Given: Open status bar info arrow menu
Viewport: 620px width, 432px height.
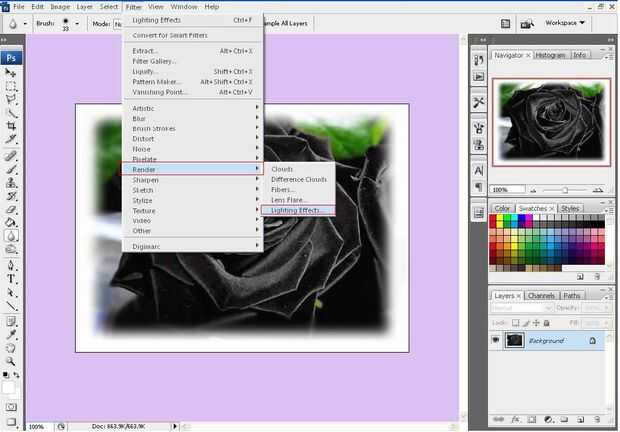Looking at the screenshot, I should (174, 426).
